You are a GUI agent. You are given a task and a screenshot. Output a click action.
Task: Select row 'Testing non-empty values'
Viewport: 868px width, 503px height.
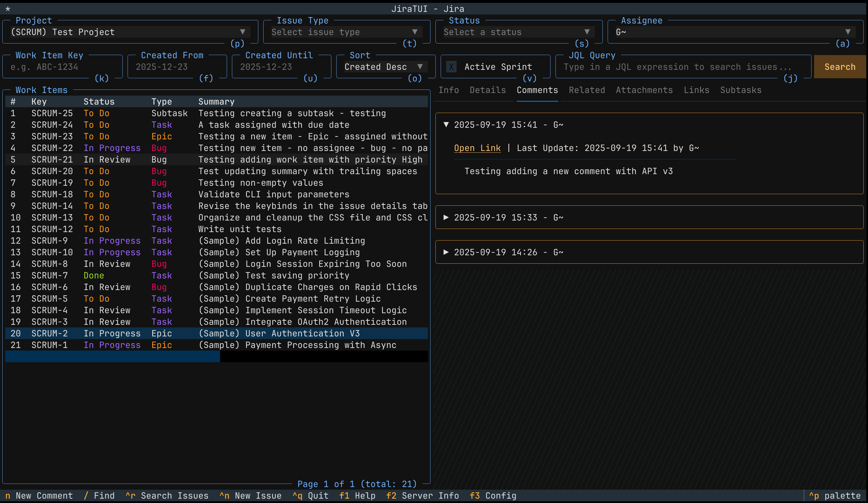[x=216, y=183]
